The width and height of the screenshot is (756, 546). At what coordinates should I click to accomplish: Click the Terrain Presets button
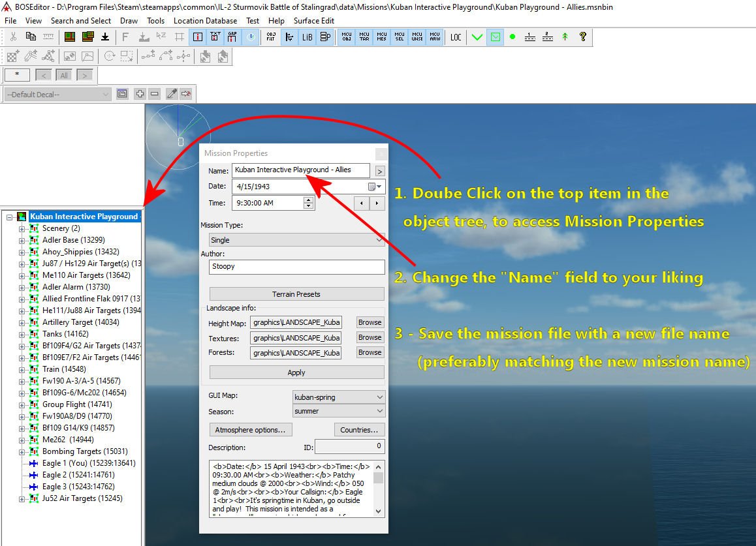[x=296, y=294]
